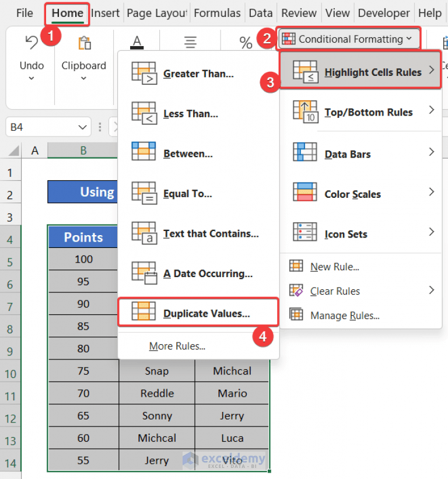Open the File tab

24,13
